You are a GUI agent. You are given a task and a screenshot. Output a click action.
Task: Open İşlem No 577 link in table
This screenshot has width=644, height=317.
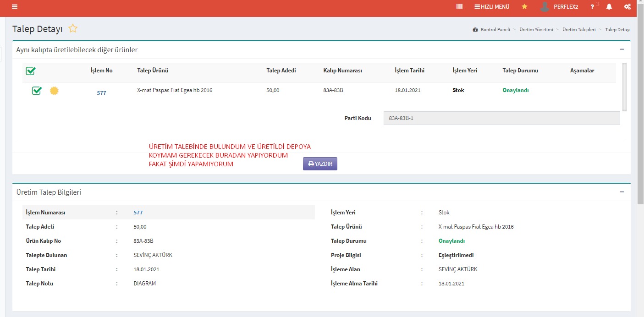tap(101, 93)
